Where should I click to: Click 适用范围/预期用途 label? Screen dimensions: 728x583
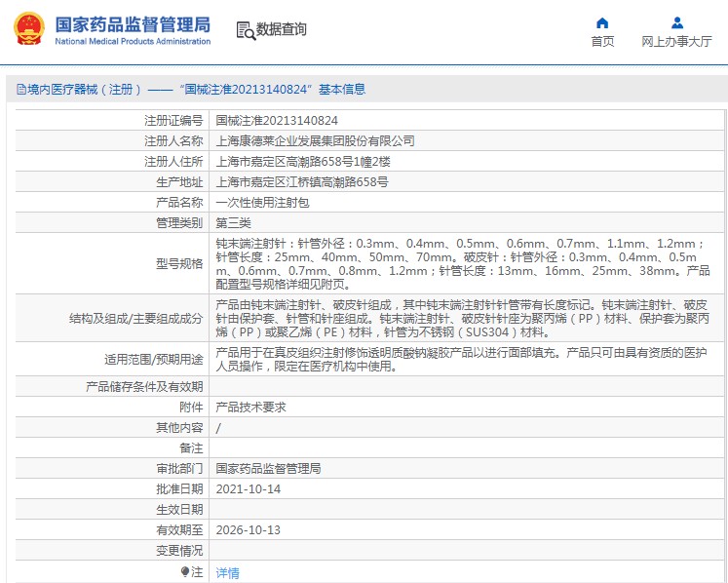tap(154, 360)
